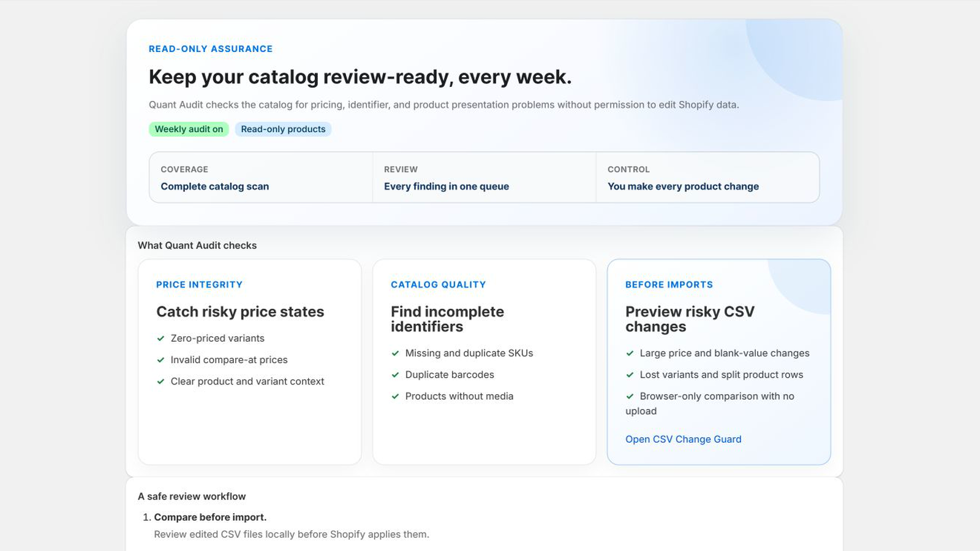This screenshot has height=551, width=980.
Task: Click the Quant Audit description paragraph
Action: pos(444,105)
